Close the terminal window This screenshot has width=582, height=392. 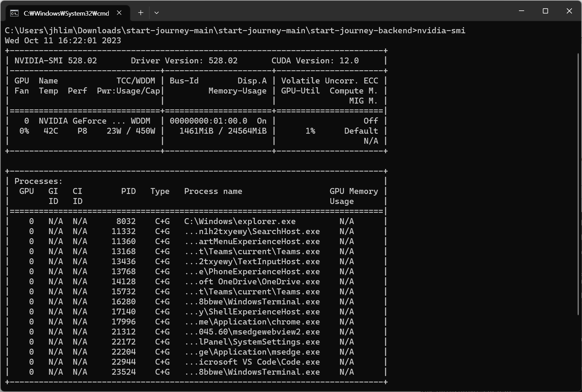[x=569, y=11]
